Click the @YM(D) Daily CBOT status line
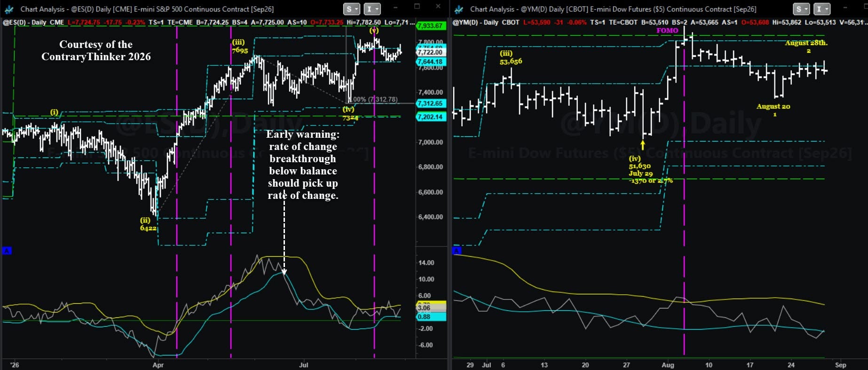 (659, 22)
